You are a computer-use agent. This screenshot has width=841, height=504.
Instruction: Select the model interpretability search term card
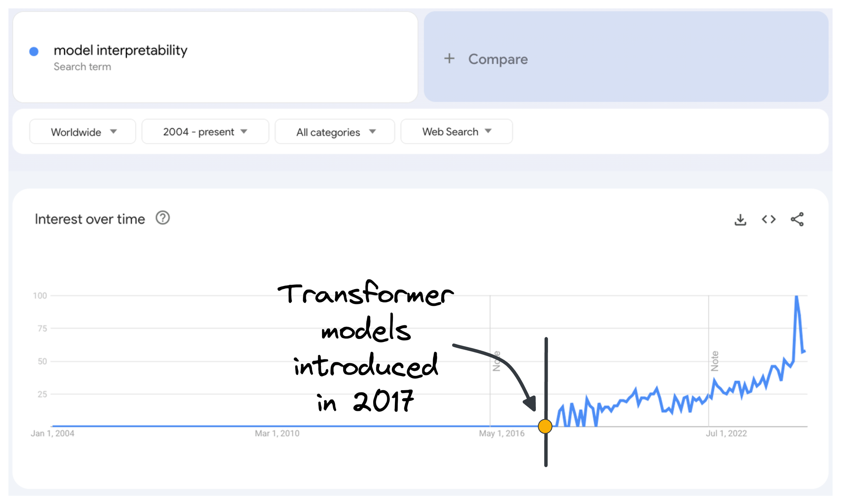(121, 51)
